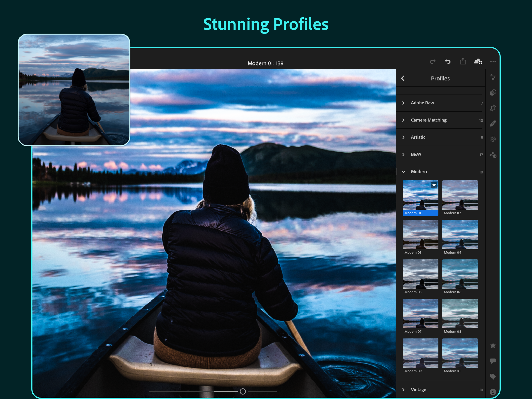Image resolution: width=532 pixels, height=399 pixels.
Task: Toggle the star rating icon in sidebar
Action: coord(493,345)
